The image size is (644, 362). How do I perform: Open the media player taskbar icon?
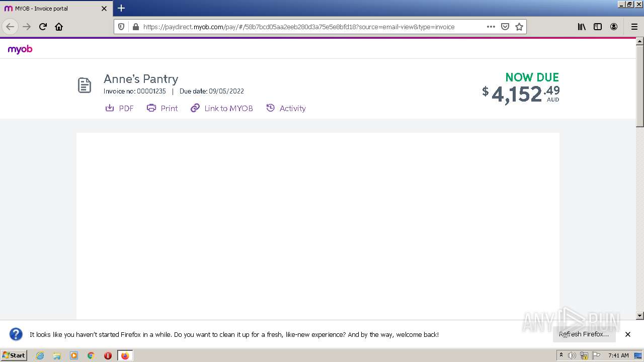pos(74,355)
